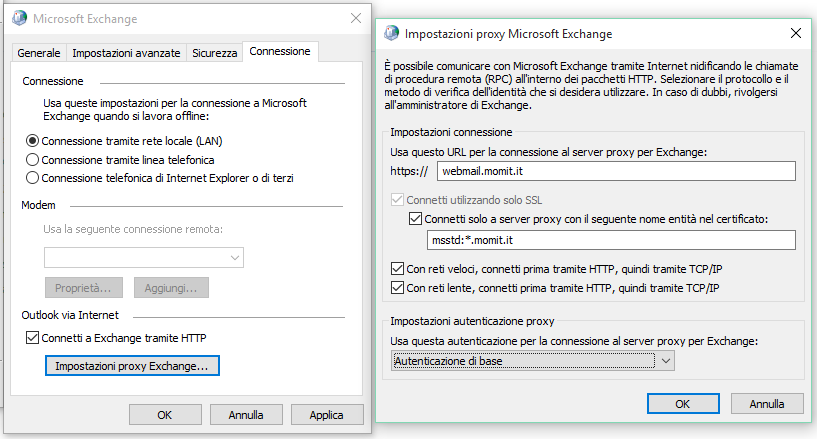Uncheck Con reti lente HTTP option
This screenshot has height=439, width=817.
coord(398,288)
